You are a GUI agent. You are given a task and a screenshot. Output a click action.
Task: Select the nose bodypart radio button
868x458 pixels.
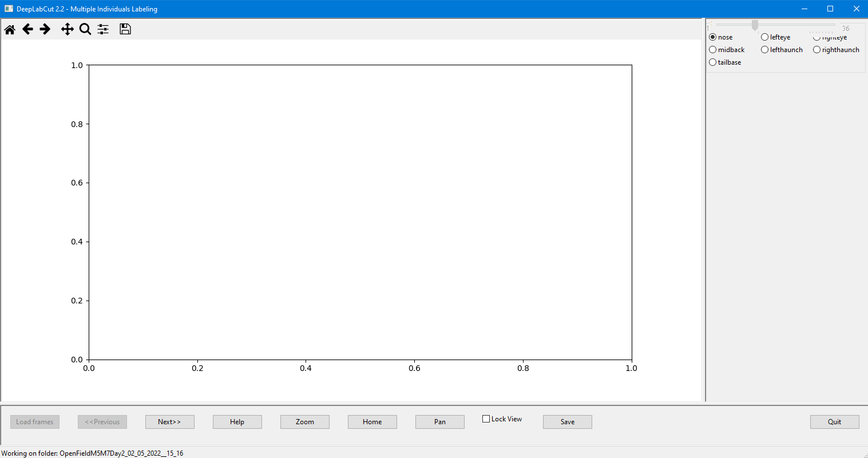(712, 37)
